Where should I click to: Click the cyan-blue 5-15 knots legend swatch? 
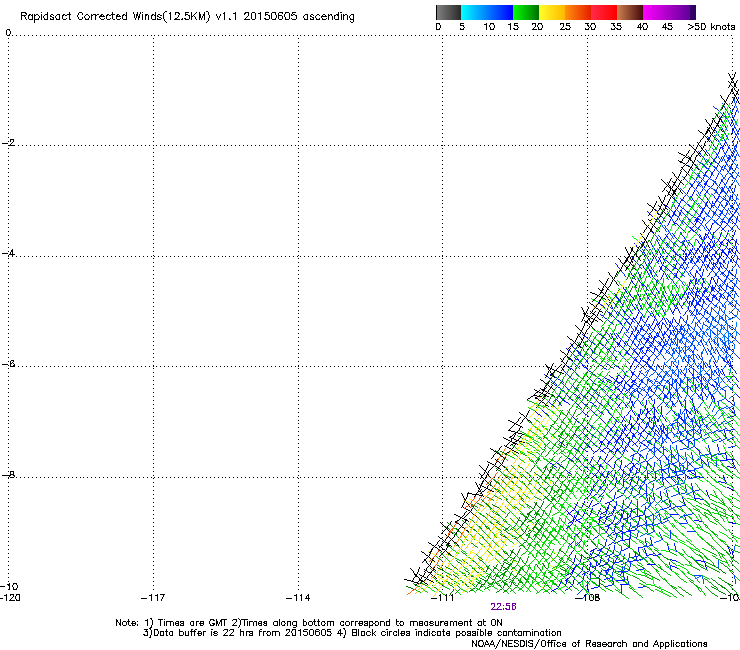(487, 12)
